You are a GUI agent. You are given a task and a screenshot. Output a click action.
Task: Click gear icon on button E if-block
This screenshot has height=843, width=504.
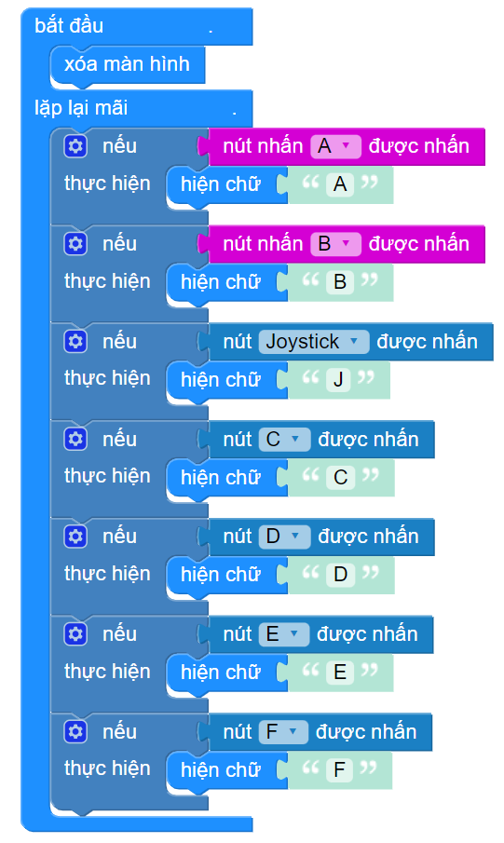pos(75,634)
